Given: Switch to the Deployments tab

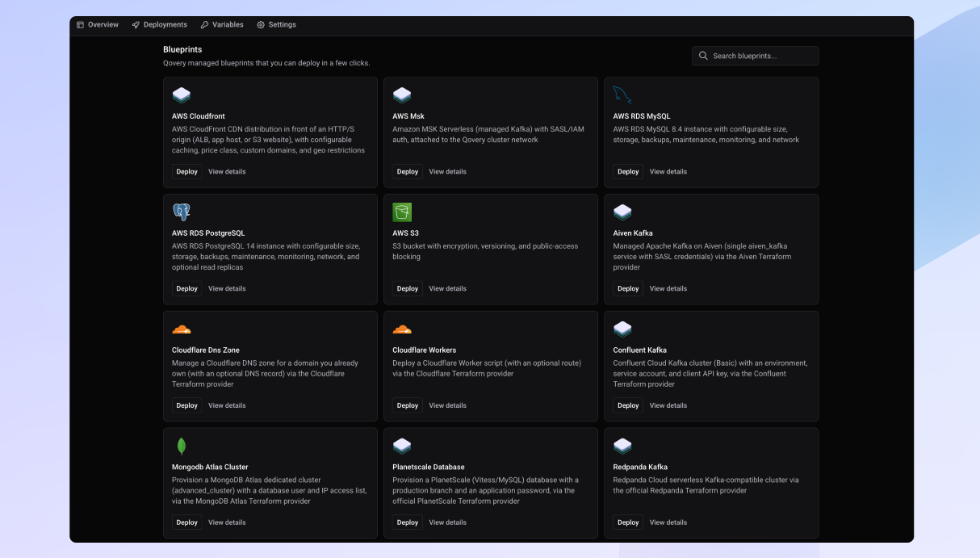Looking at the screenshot, I should coord(160,25).
